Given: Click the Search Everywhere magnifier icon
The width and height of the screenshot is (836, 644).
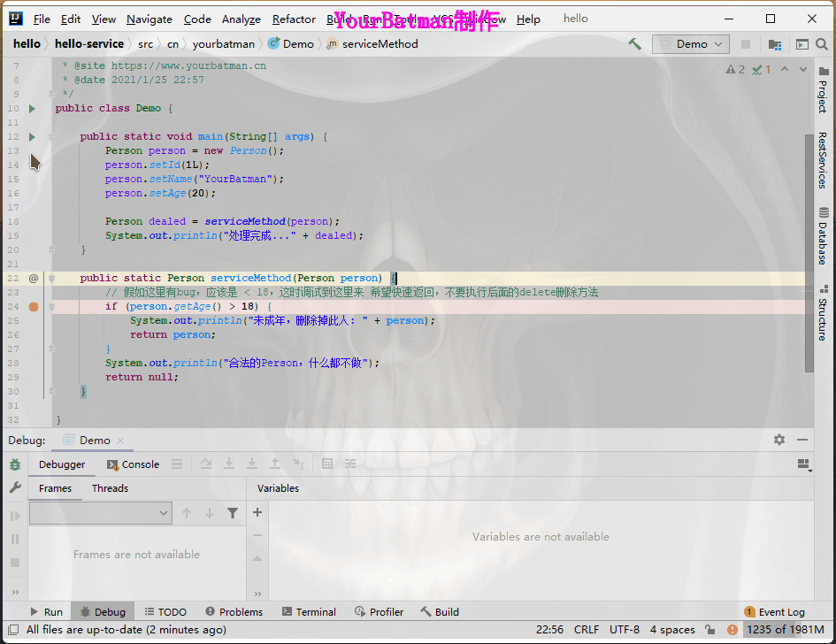Looking at the screenshot, I should point(823,44).
